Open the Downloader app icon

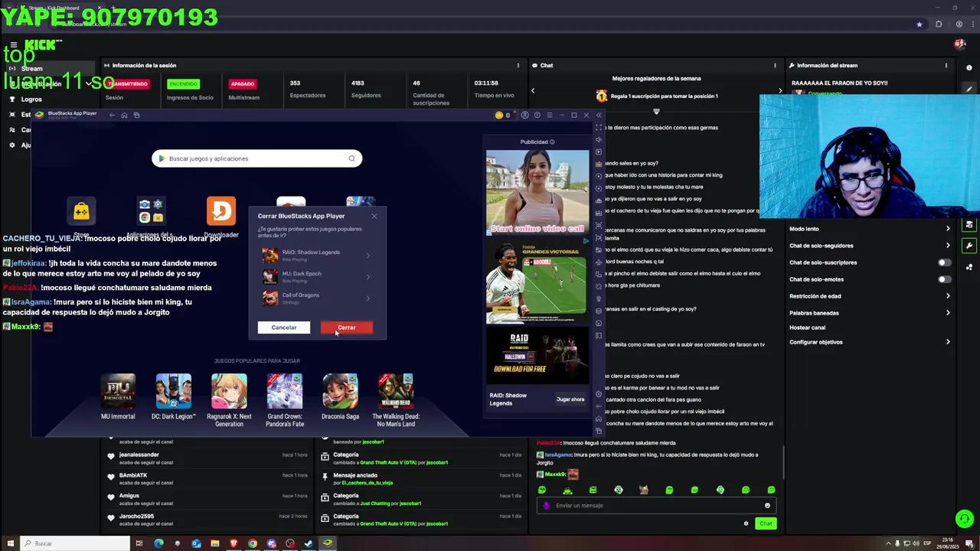point(221,210)
